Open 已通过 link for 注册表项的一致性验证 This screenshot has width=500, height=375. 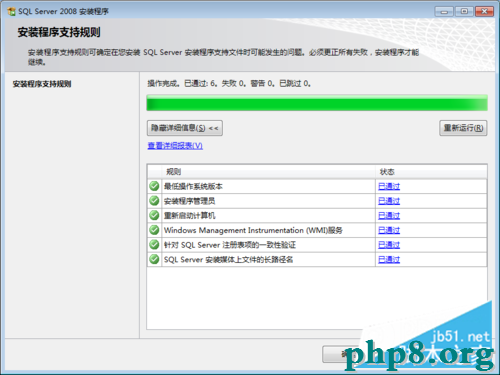tap(389, 245)
